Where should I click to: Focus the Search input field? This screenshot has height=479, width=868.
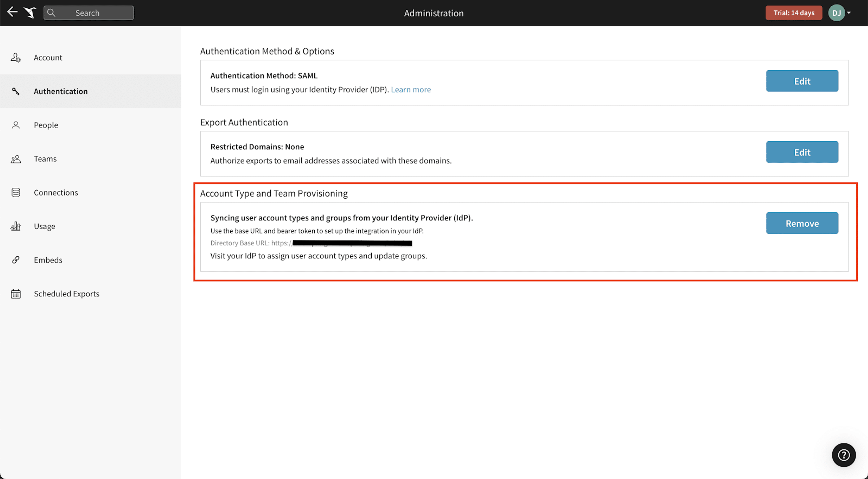(89, 13)
